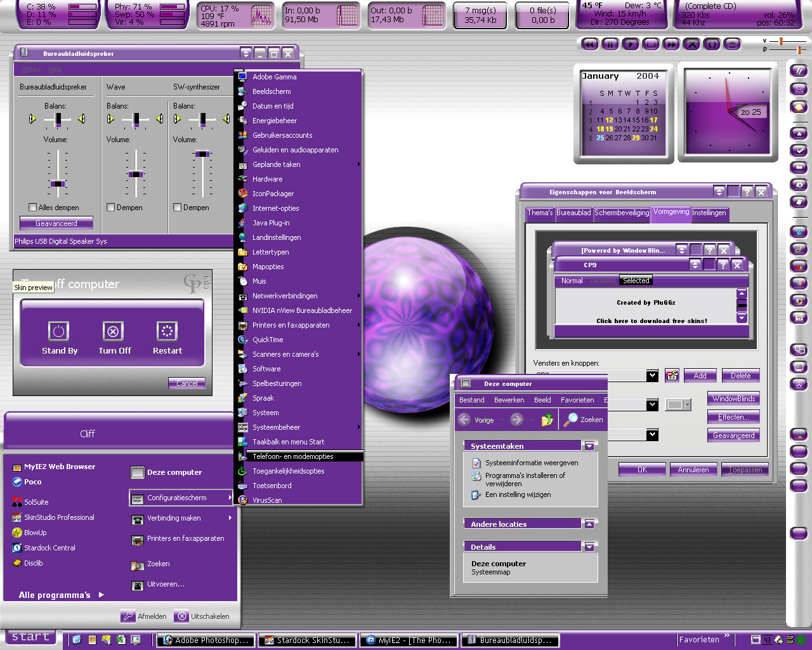This screenshot has width=812, height=650.
Task: Open Stardock Central from start menu
Action: (x=44, y=548)
